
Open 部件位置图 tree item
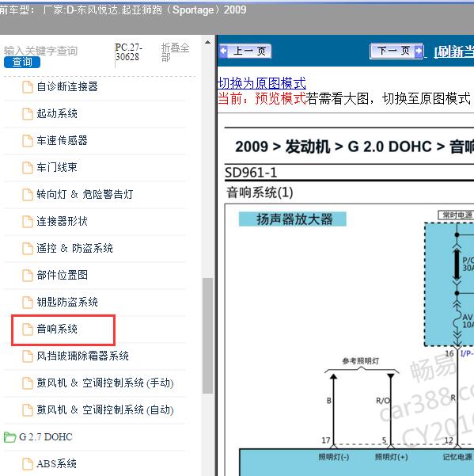62,275
